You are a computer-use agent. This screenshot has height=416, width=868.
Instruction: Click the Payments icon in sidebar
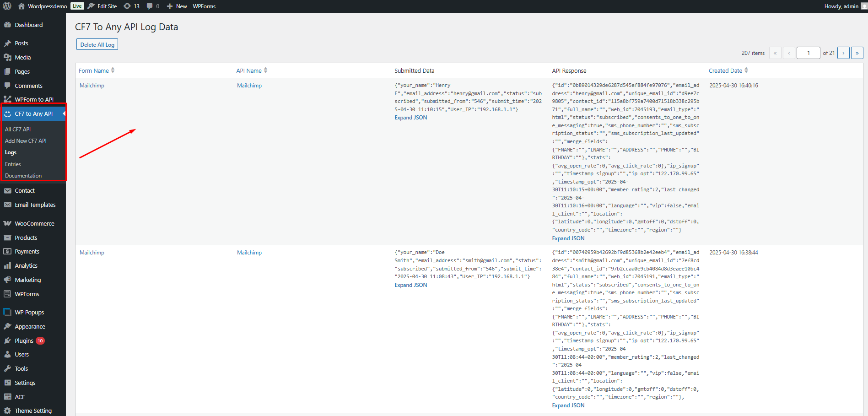(x=7, y=251)
